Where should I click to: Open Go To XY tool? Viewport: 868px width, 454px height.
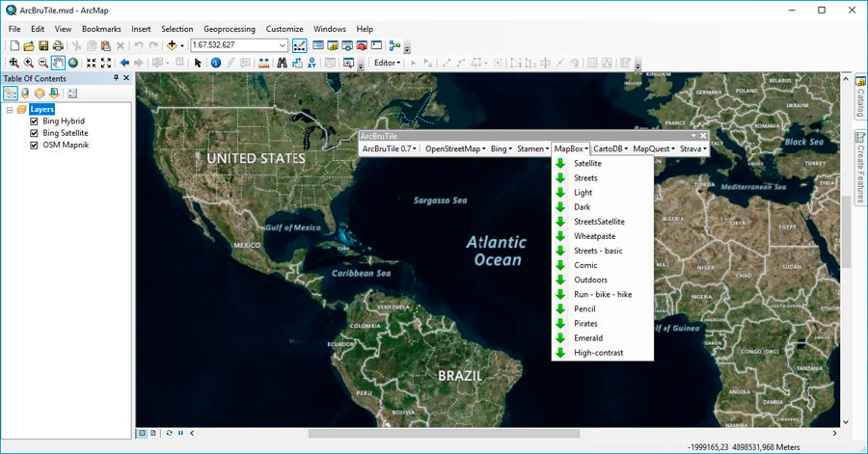coord(312,63)
